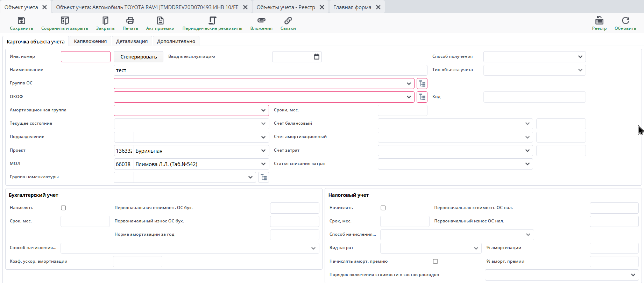Image resolution: width=644 pixels, height=283 pixels.
Task: Open the МОЛ dropdown list
Action: point(263,164)
